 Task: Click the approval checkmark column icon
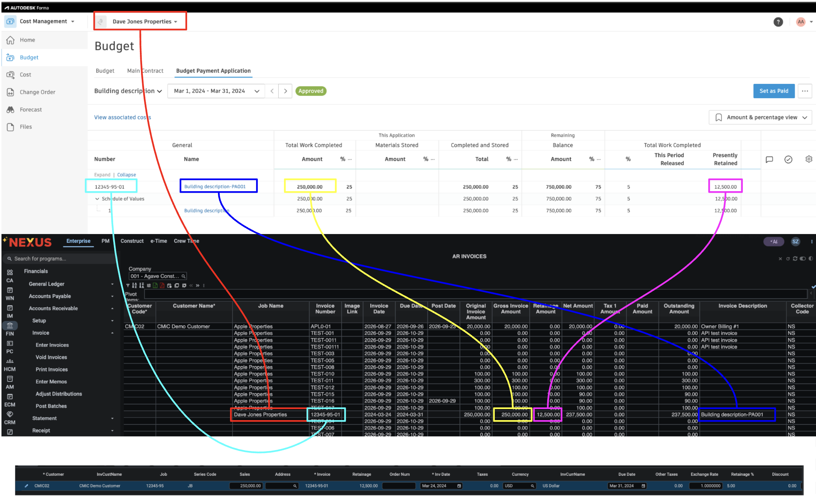(x=788, y=159)
